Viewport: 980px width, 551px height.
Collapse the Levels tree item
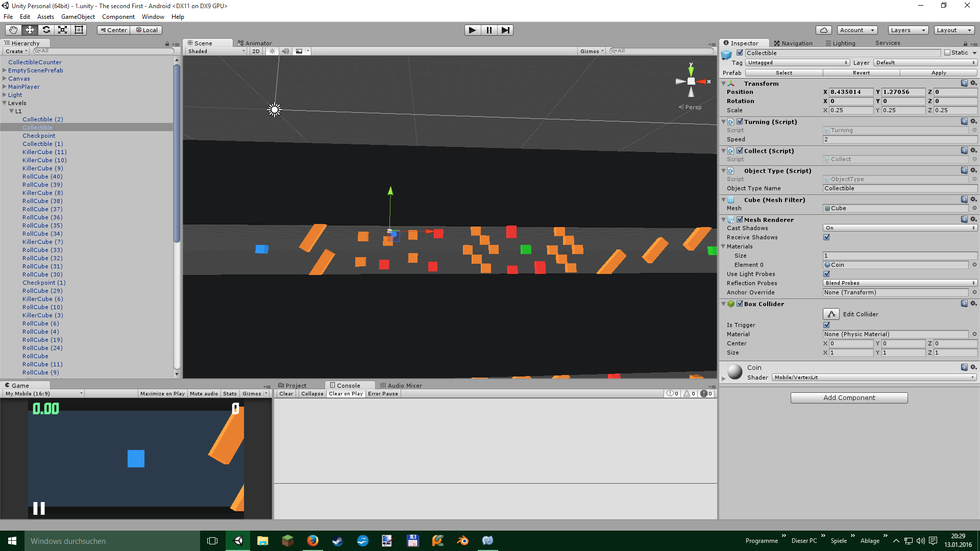click(5, 103)
